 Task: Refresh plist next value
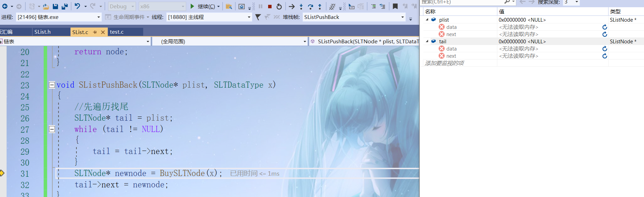coord(605,34)
